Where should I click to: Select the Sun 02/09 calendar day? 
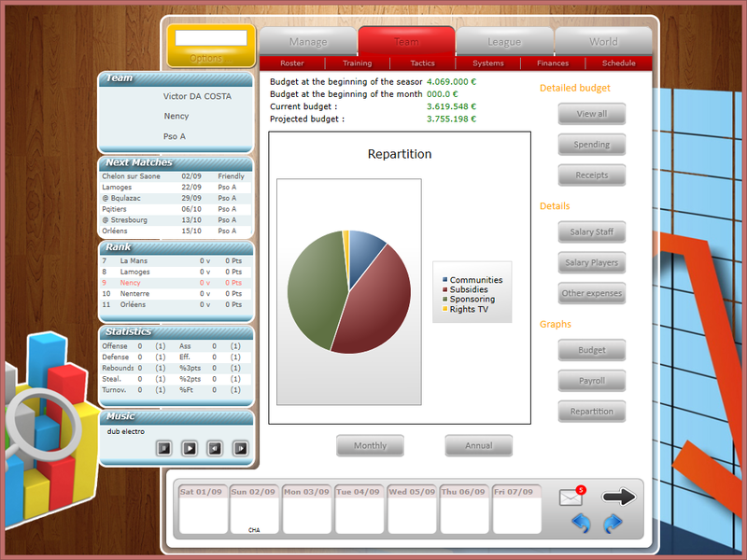click(x=253, y=509)
